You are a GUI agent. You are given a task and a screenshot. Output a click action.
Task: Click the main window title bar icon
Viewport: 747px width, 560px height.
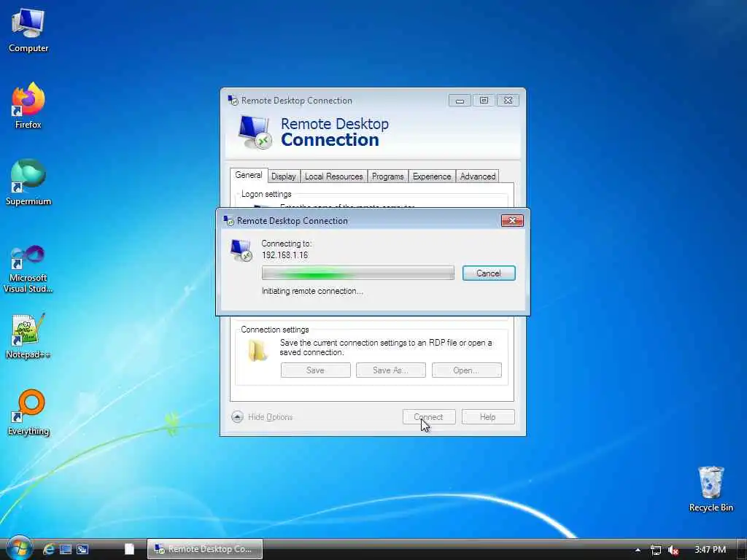pos(233,100)
